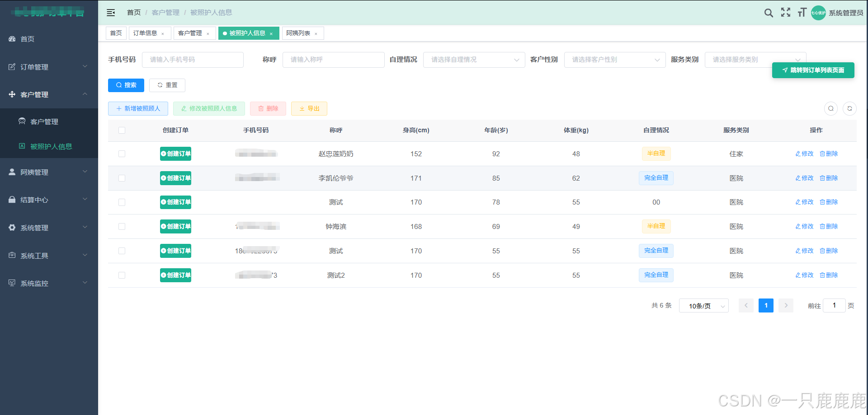868x415 pixels.
Task: Click the 半自理 tag for 钟海滨
Action: coord(656,226)
